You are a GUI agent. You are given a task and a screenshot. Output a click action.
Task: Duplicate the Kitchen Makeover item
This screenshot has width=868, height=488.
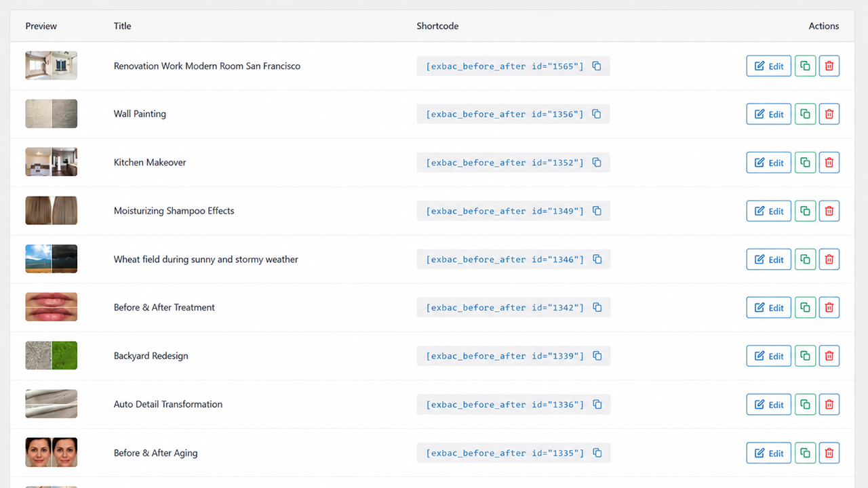(x=805, y=163)
